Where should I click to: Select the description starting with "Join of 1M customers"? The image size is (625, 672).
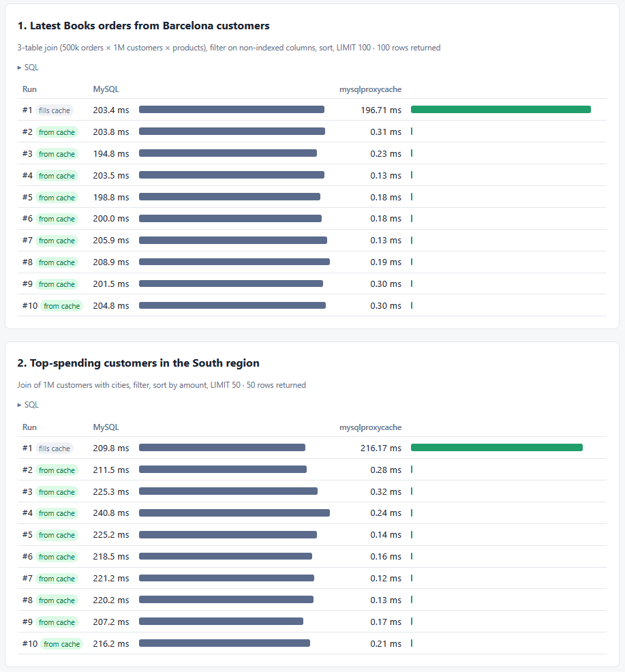pyautogui.click(x=162, y=385)
